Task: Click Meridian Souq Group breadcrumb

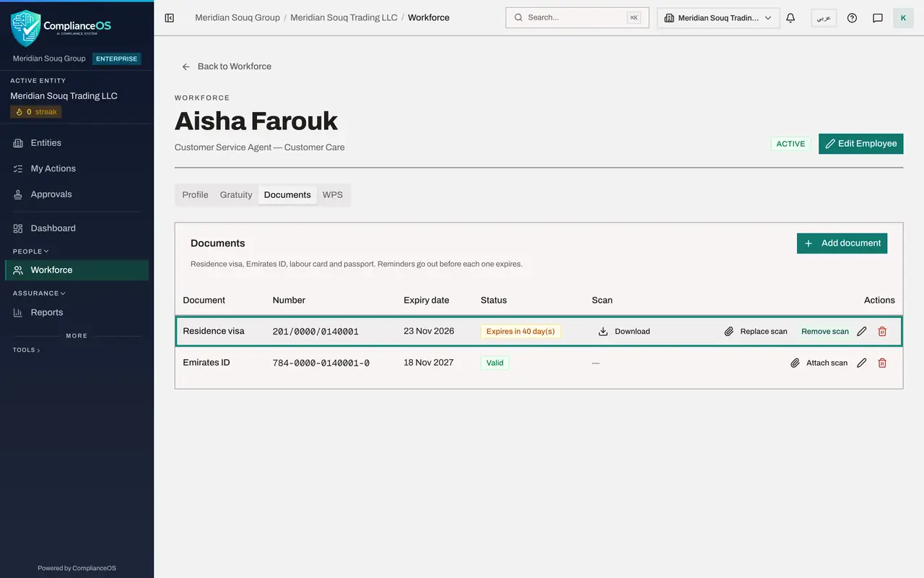Action: 237,18
